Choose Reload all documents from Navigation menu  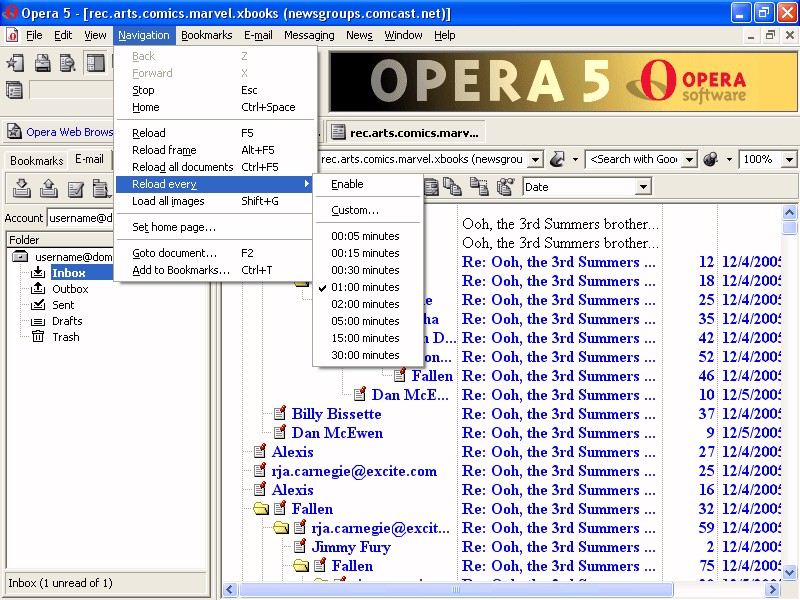click(x=214, y=167)
